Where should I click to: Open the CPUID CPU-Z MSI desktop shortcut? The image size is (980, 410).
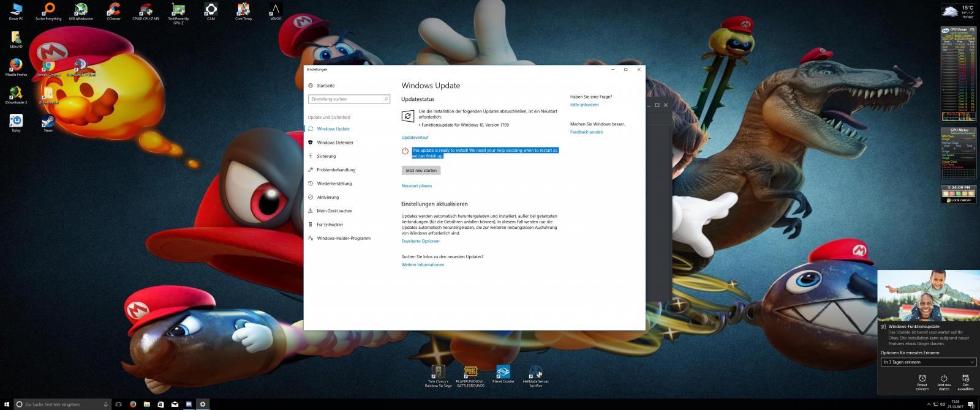[x=146, y=12]
